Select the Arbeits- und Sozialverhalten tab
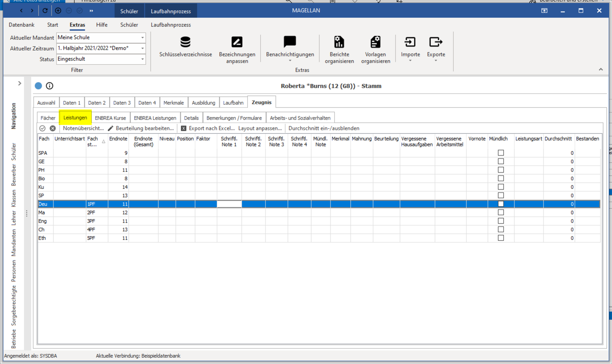612x364 pixels. (x=300, y=117)
